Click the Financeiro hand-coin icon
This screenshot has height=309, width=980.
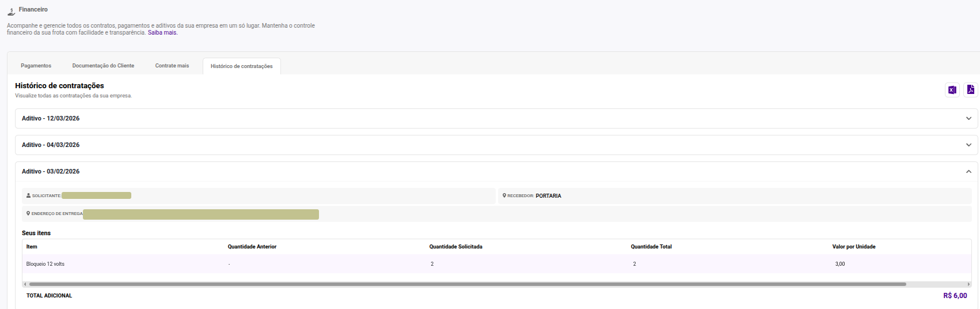pyautogui.click(x=11, y=11)
